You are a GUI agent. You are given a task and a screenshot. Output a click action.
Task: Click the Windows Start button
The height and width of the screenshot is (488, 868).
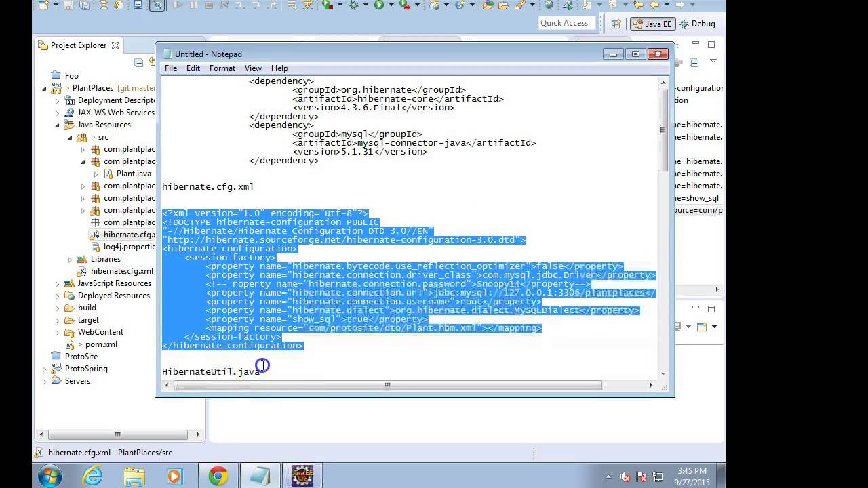[x=50, y=476]
